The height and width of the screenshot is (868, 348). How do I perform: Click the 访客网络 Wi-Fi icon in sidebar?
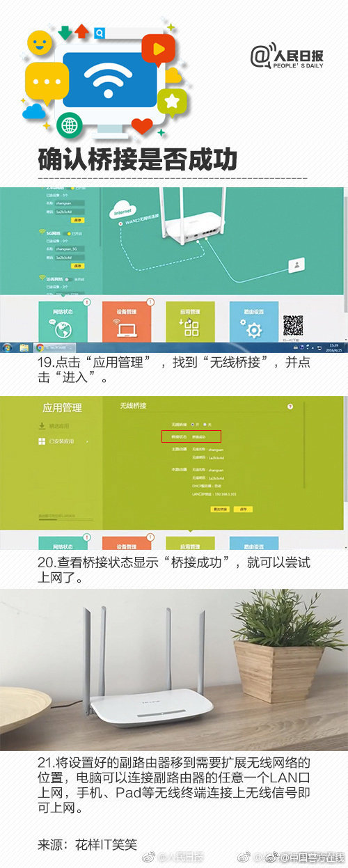click(x=42, y=279)
